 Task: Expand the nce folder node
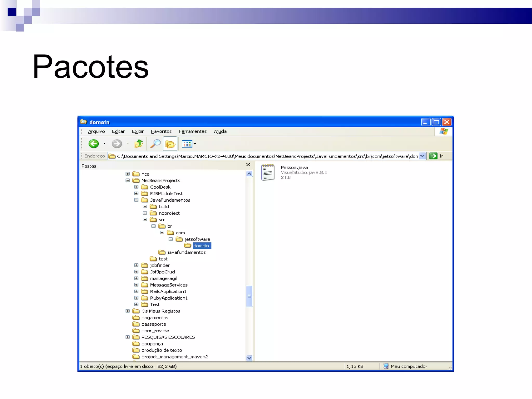click(128, 174)
